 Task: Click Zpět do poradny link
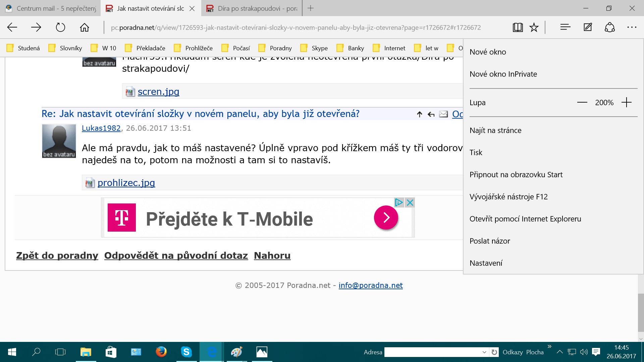tap(57, 255)
